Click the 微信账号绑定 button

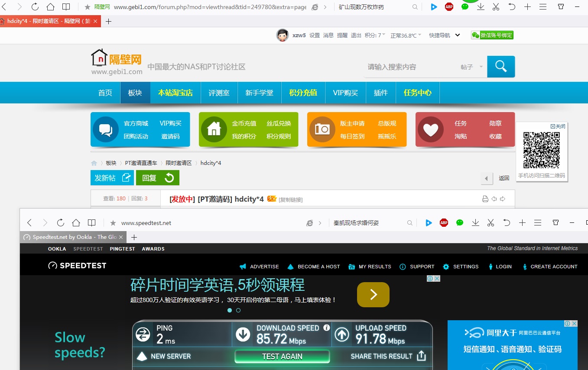click(x=492, y=35)
